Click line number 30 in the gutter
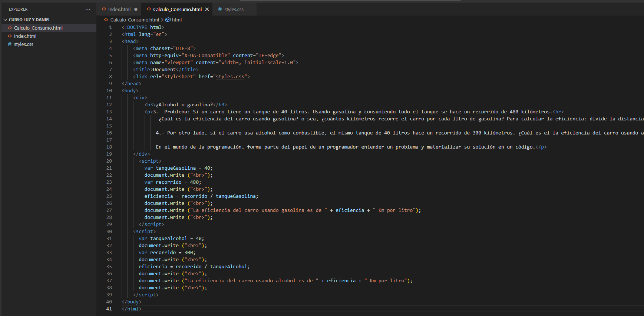The width and height of the screenshot is (644, 316). pyautogui.click(x=109, y=232)
